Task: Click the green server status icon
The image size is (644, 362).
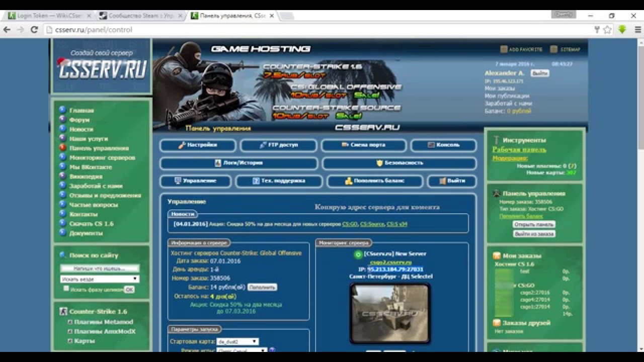Action: tap(358, 254)
